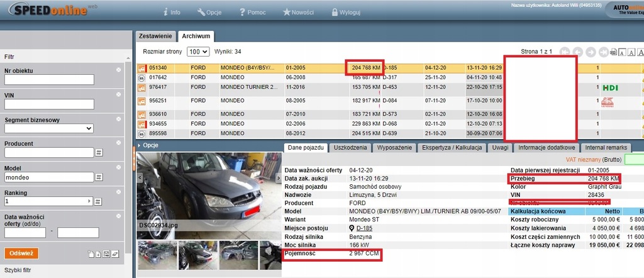Screen dimensions: 644x278
Task: Select the first small car thumbnail
Action: pos(156,254)
